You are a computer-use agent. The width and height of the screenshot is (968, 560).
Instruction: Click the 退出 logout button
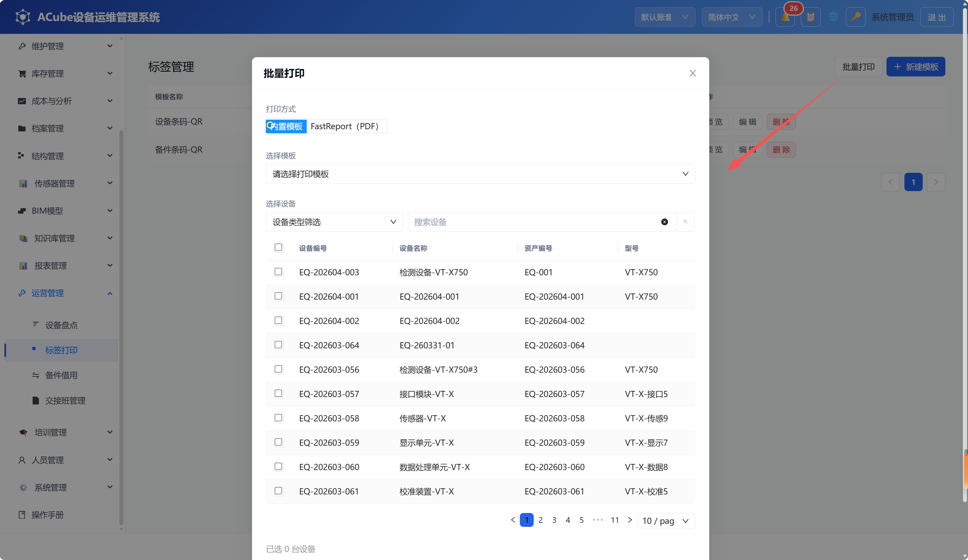(x=937, y=17)
